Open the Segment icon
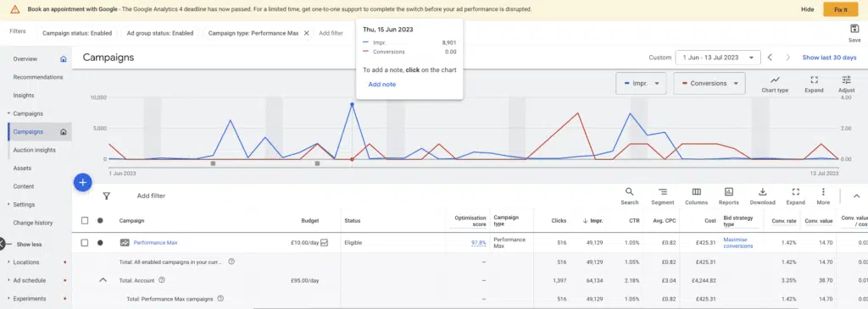 click(x=663, y=192)
